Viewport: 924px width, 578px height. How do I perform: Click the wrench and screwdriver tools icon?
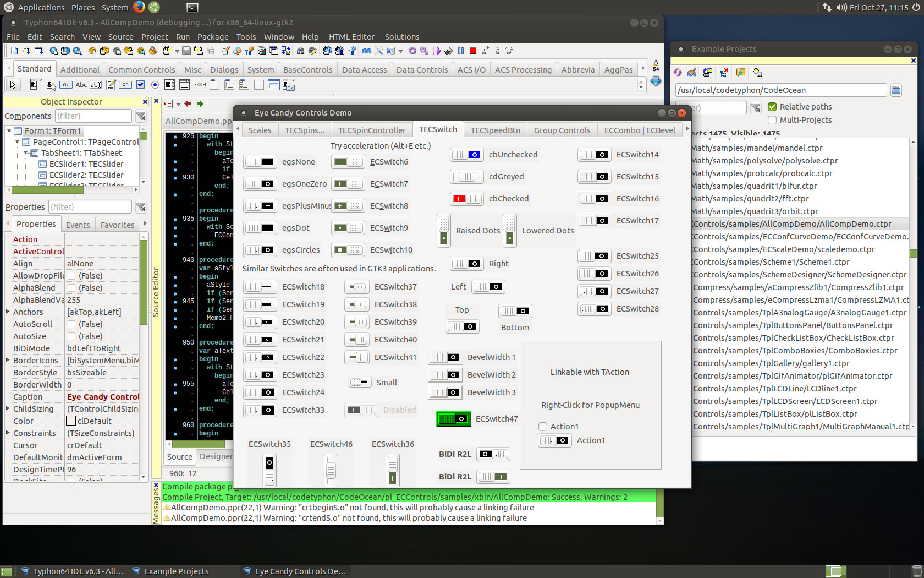click(379, 51)
